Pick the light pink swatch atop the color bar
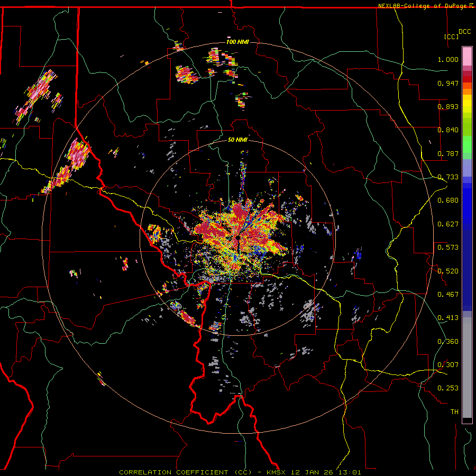 coord(467,56)
